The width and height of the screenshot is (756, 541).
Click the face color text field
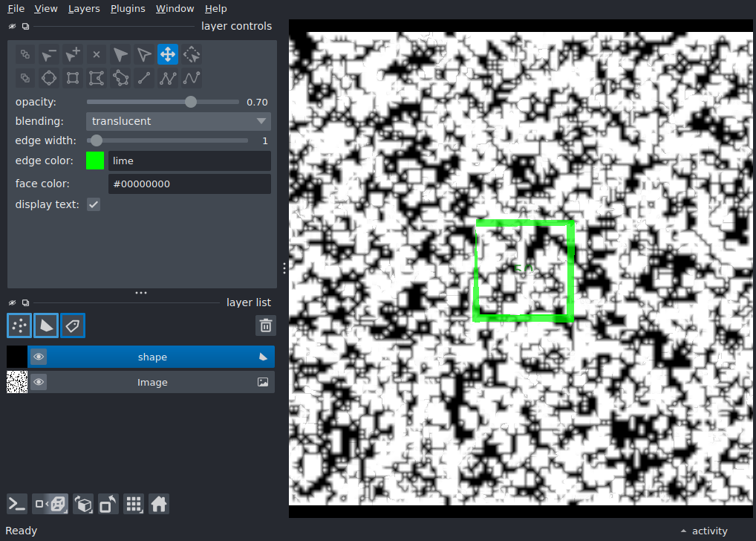tap(189, 184)
